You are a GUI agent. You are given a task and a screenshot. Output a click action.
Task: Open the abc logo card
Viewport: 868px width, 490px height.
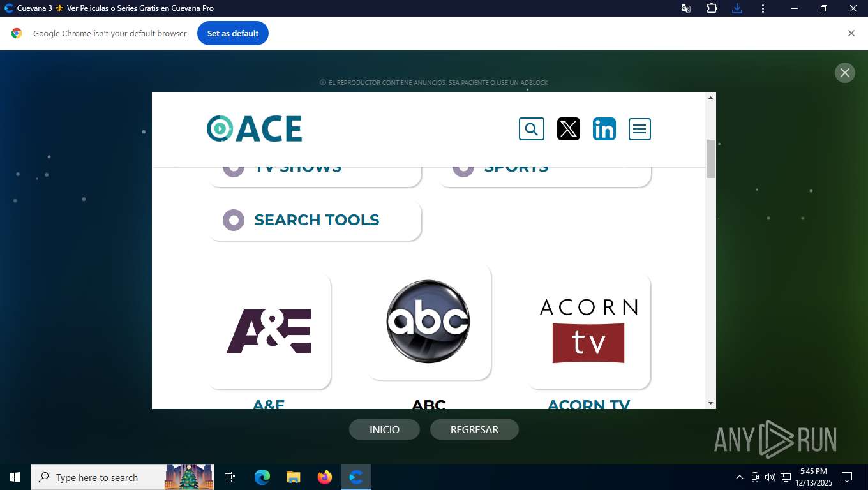[428, 322]
